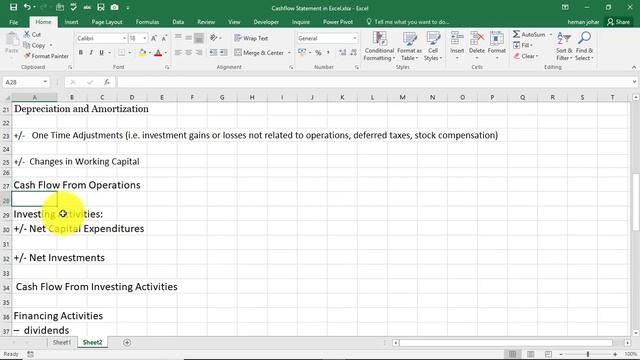This screenshot has height=360, width=640.
Task: Expand the AutoSum dropdown arrow
Action: 551,35
